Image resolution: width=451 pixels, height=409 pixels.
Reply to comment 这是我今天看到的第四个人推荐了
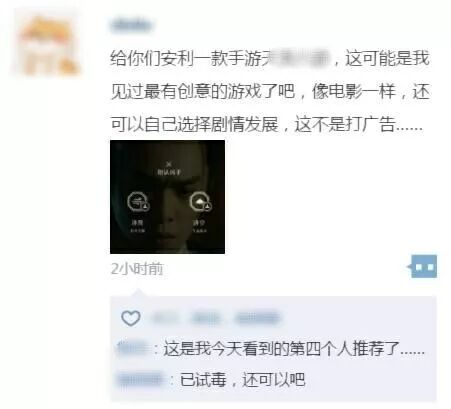pos(294,349)
